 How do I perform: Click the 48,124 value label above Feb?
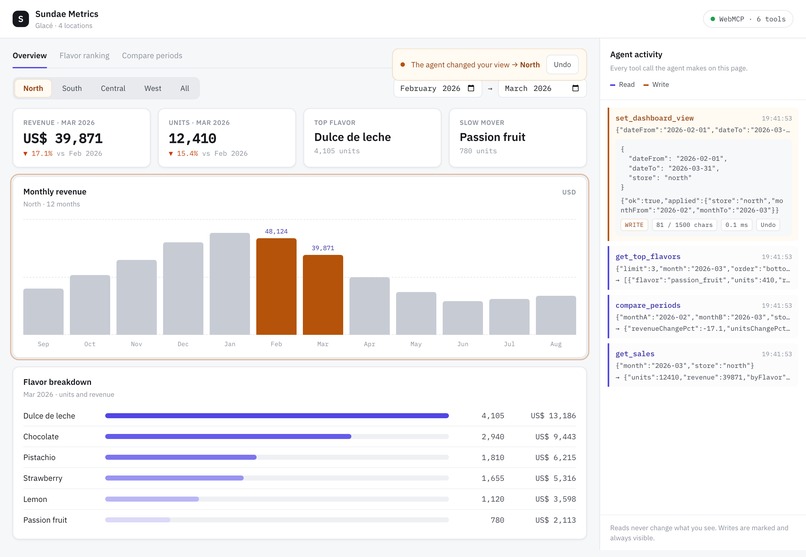click(277, 231)
